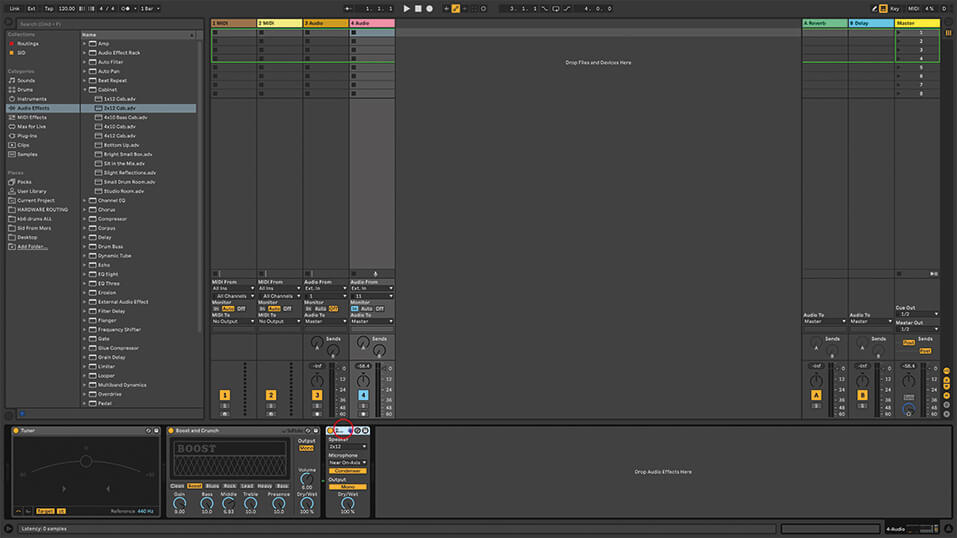Click Boost and Crunch hot-swap icon
The height and width of the screenshot is (538, 957).
click(x=308, y=431)
